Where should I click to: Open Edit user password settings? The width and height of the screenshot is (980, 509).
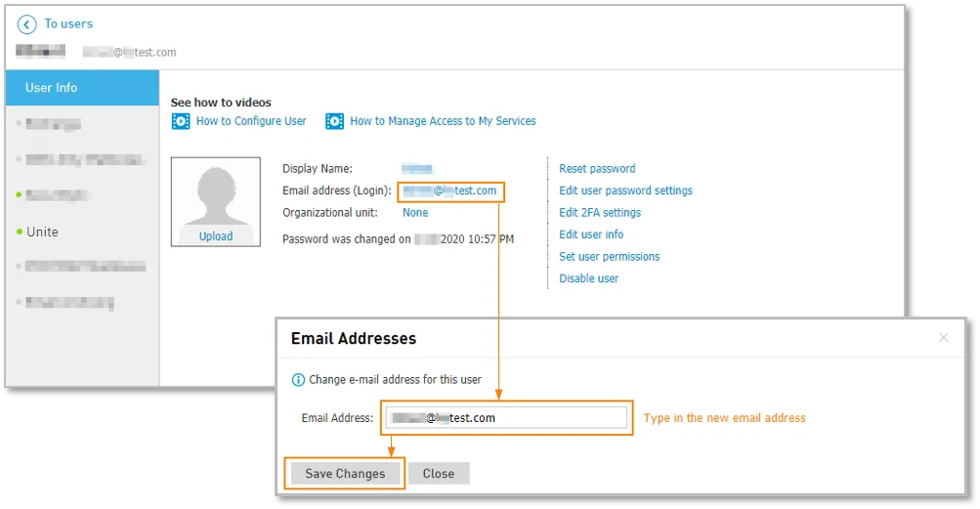pyautogui.click(x=625, y=191)
